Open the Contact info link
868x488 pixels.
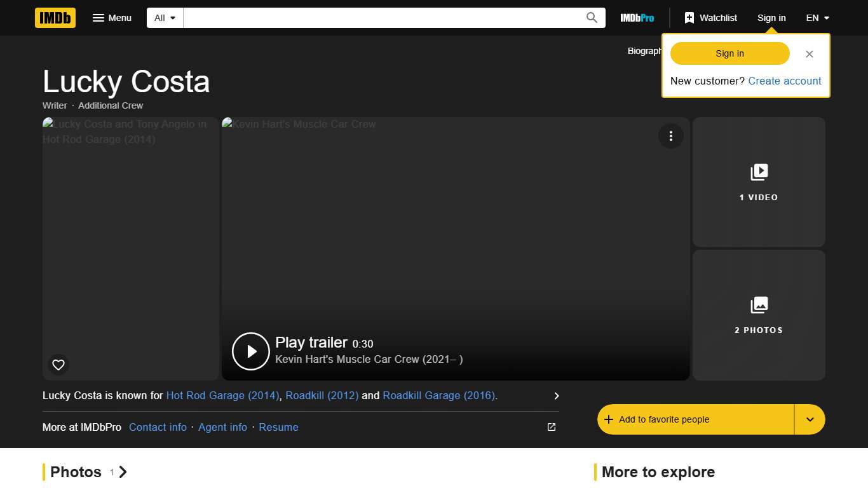tap(158, 427)
